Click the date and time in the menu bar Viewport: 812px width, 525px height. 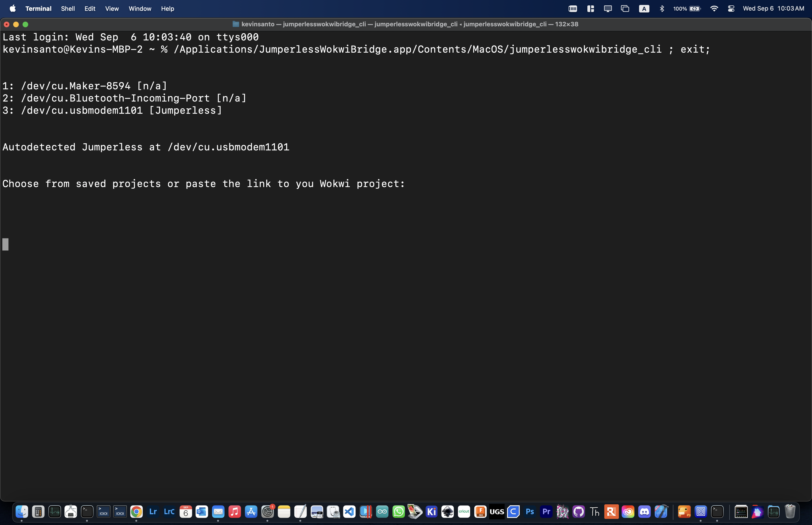[773, 8]
